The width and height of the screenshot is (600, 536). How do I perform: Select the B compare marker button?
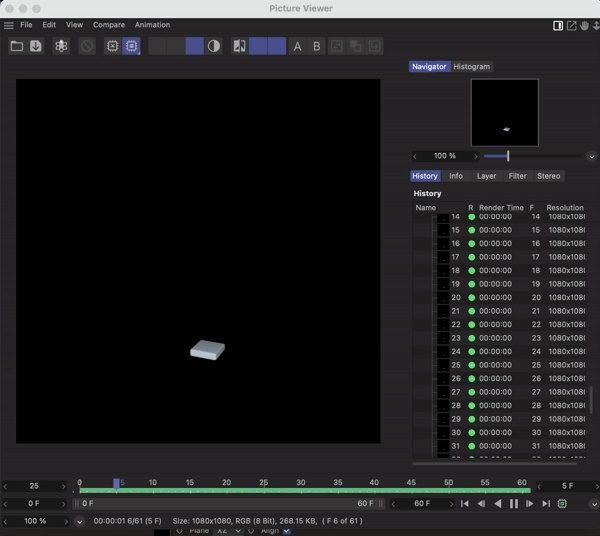pos(317,46)
